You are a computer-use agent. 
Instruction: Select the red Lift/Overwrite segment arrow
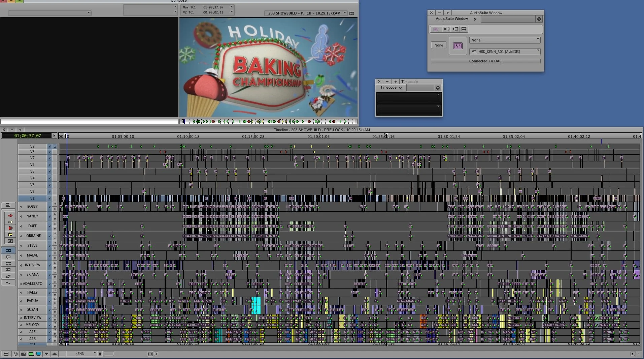coord(10,215)
